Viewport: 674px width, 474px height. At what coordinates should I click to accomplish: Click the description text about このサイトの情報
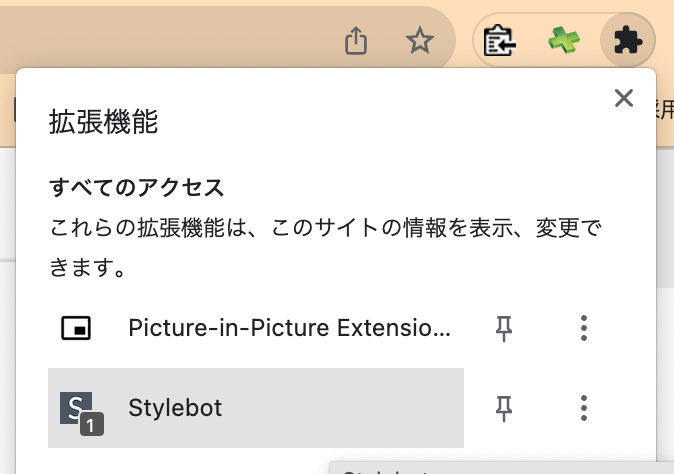(x=325, y=247)
